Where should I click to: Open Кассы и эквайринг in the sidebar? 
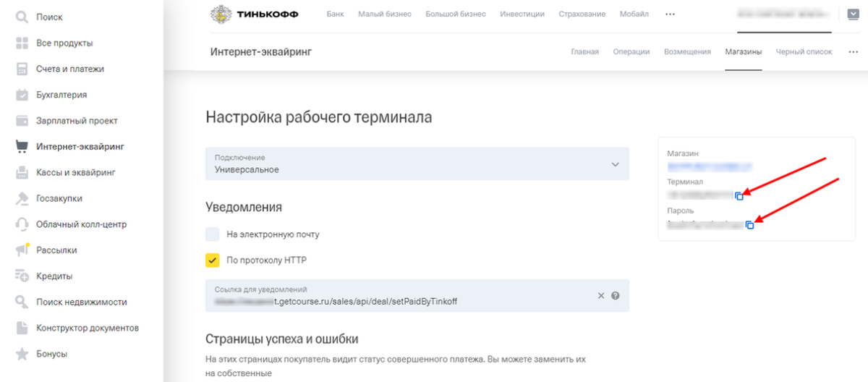coord(76,172)
